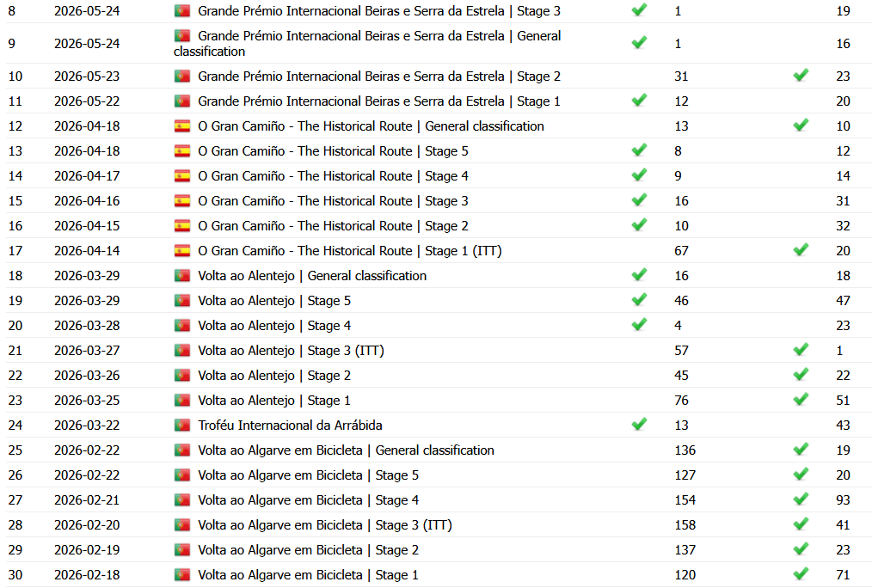Click date 2026-03-22 in row 24

tap(87, 426)
